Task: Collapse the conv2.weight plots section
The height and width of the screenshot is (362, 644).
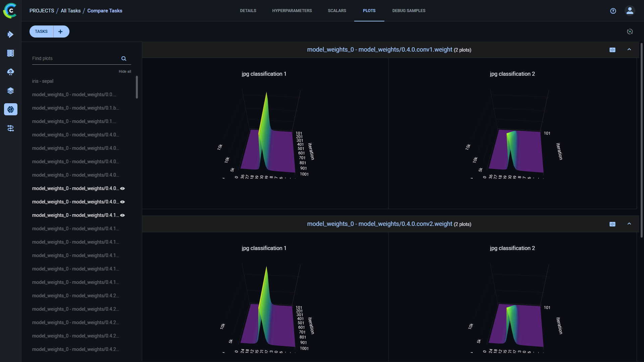Action: [x=629, y=224]
